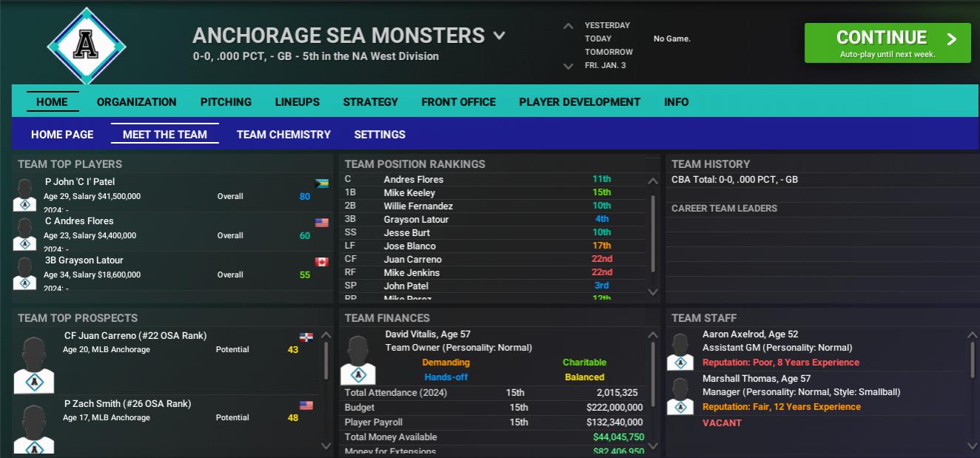Click the Bahamas flag beside John Patel
The image size is (980, 458).
[x=322, y=183]
